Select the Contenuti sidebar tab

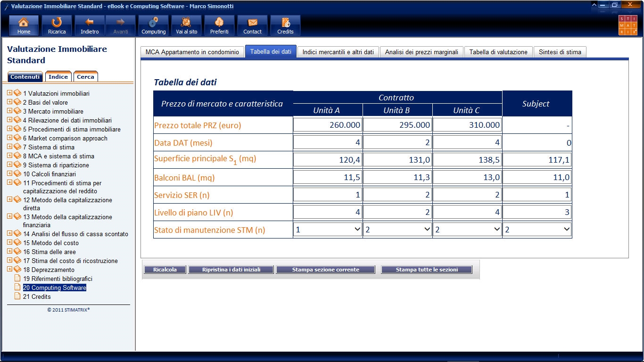point(25,77)
